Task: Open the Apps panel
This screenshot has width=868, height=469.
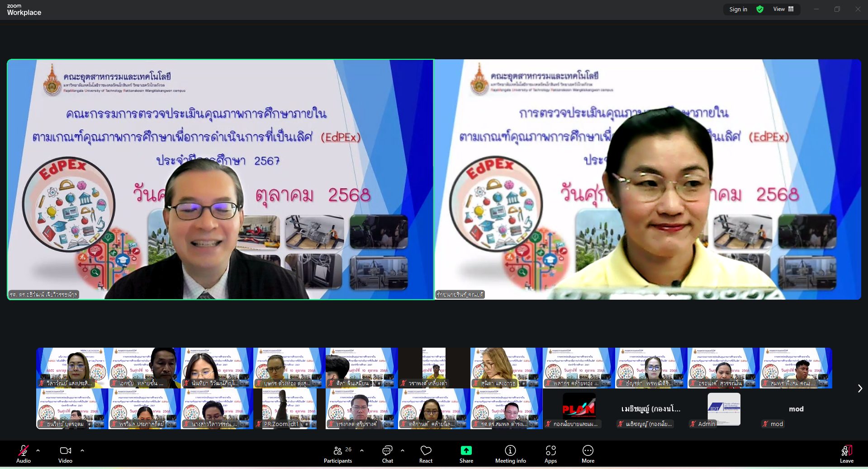Action: coord(550,454)
